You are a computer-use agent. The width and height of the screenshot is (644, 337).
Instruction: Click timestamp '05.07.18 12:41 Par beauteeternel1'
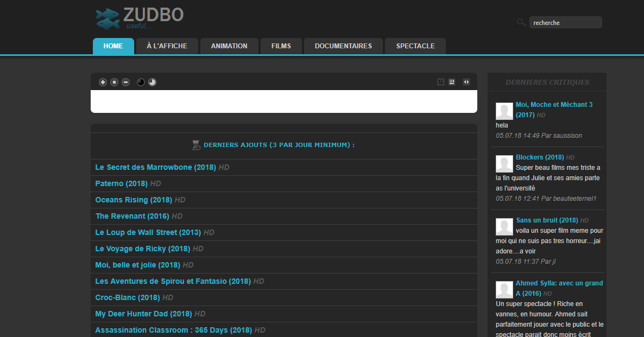[x=546, y=199]
